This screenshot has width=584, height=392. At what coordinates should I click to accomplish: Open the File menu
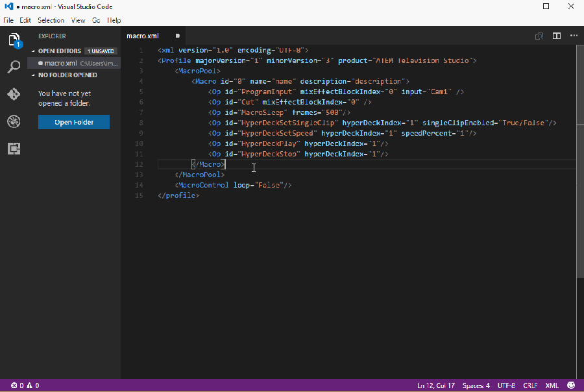click(8, 20)
